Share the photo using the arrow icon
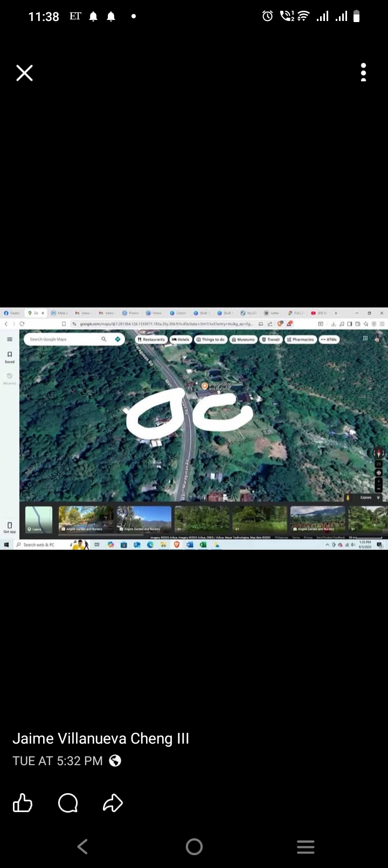 tap(113, 803)
